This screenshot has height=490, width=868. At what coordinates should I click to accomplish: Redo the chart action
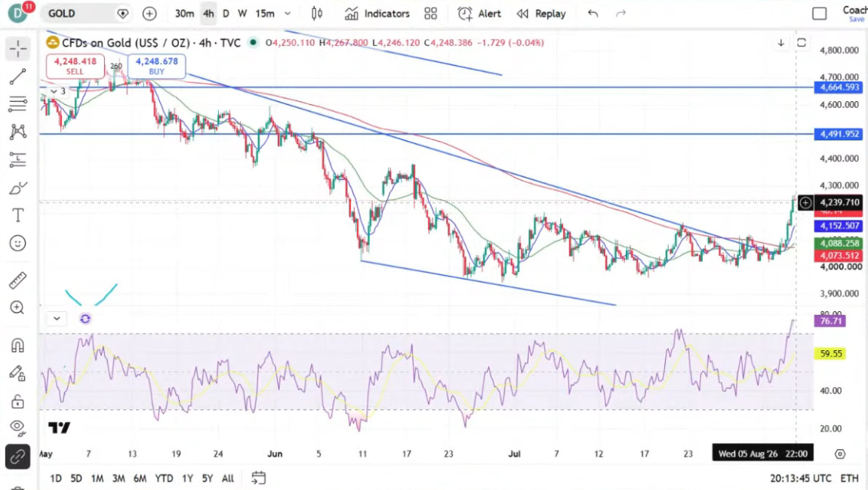[x=620, y=14]
